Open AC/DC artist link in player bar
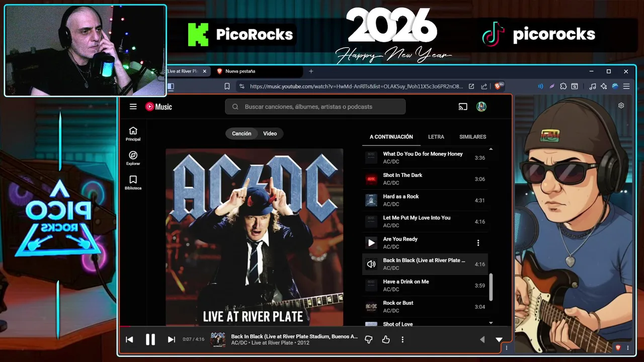This screenshot has height=362, width=644. 239,343
